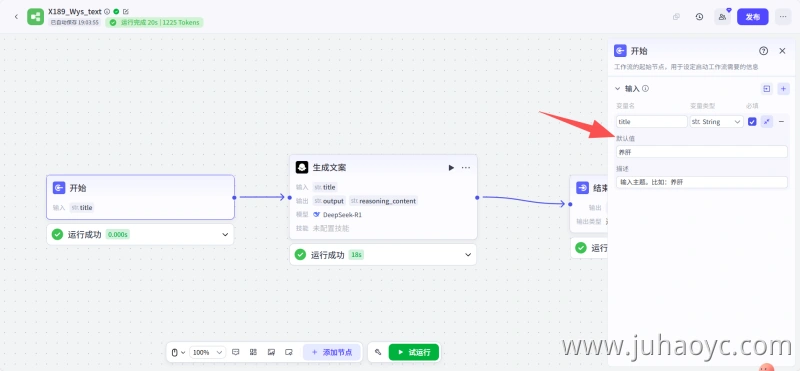Click the 默认值 input field containing 养肝
The height and width of the screenshot is (371, 800).
[x=702, y=152]
